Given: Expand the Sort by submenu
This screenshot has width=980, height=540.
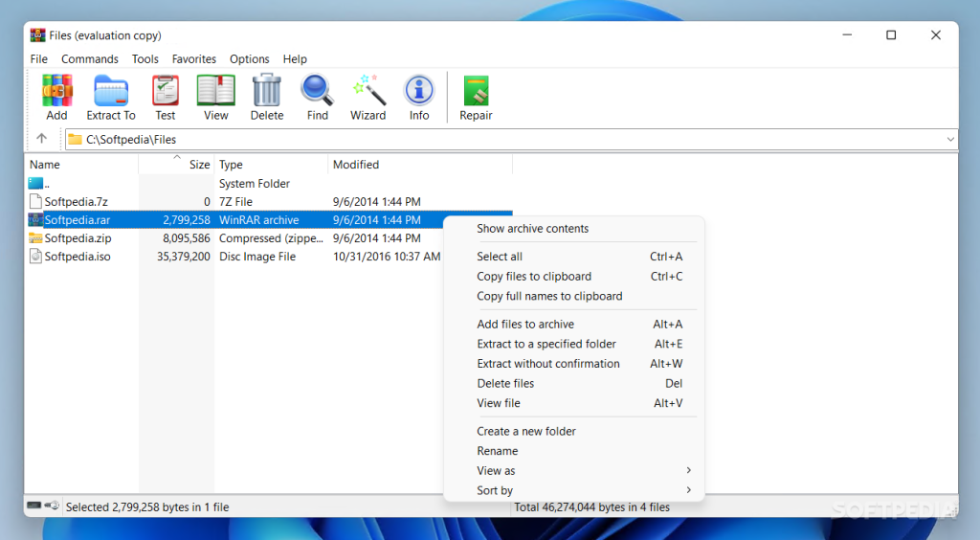Looking at the screenshot, I should 584,490.
